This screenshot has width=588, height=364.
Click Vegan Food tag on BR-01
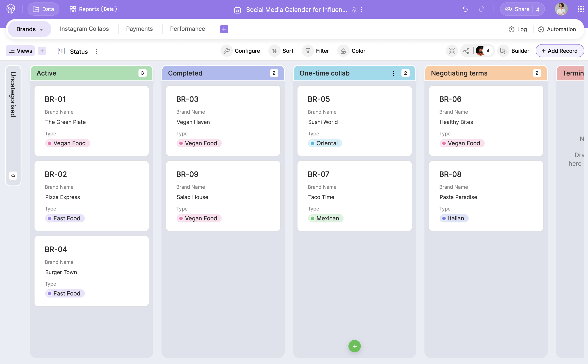click(x=67, y=143)
